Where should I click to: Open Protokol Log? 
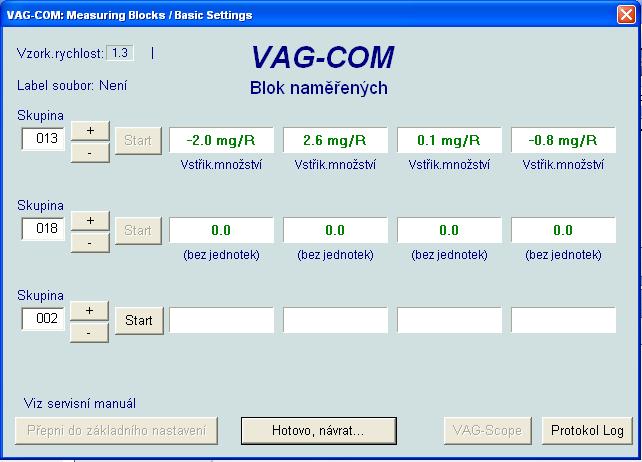pos(587,430)
